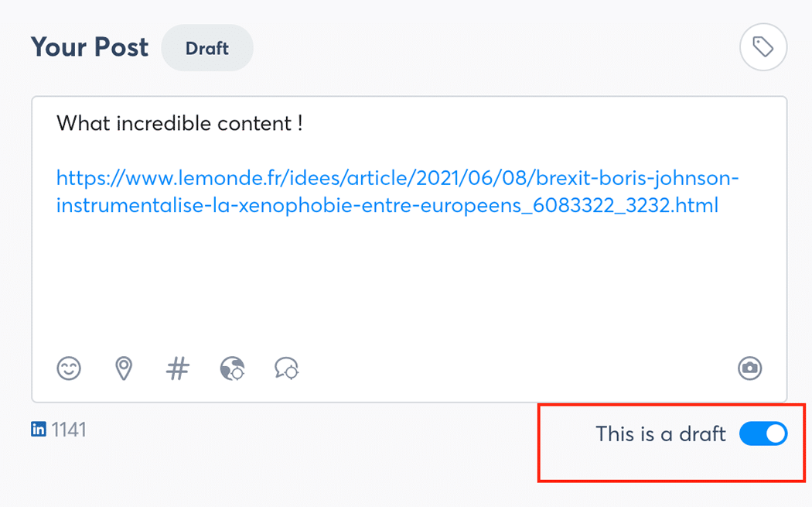Add a location with the pin icon
The height and width of the screenshot is (507, 812).
(124, 368)
